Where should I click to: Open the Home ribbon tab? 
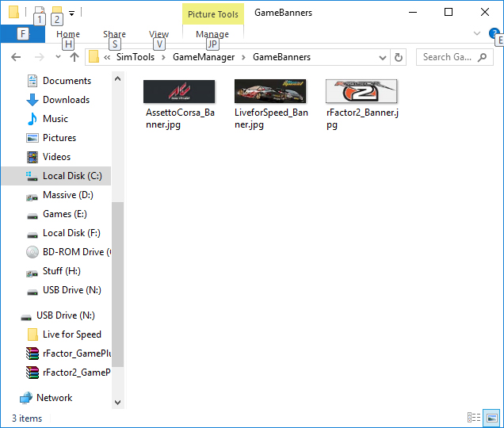(x=68, y=34)
